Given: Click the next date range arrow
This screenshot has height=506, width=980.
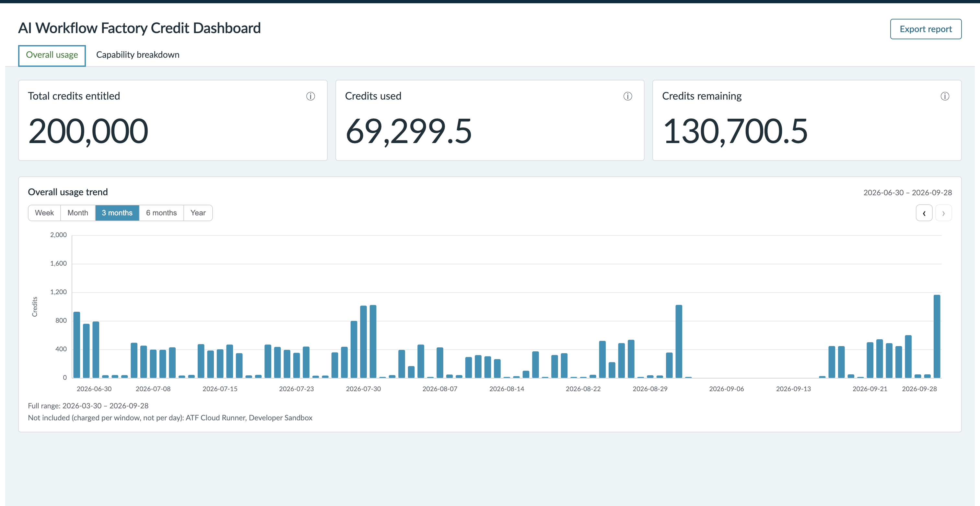Looking at the screenshot, I should coord(943,213).
